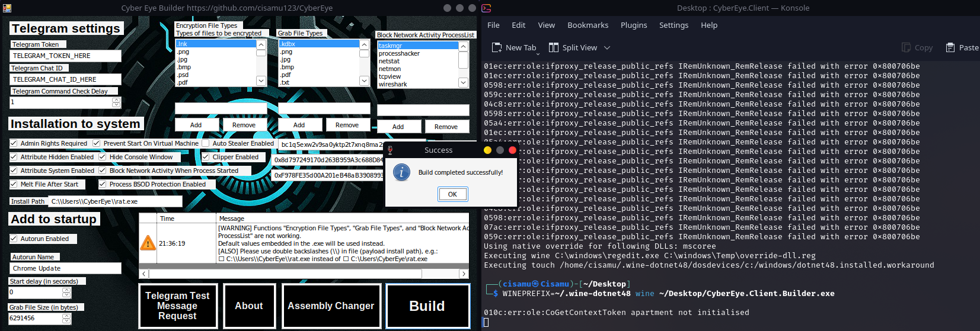
Task: Increase Start delay spinner value
Action: [66, 290]
